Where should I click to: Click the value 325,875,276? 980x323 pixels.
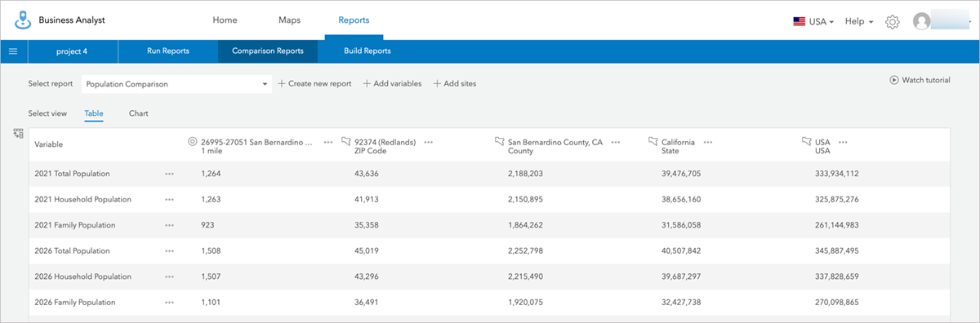[x=836, y=199]
